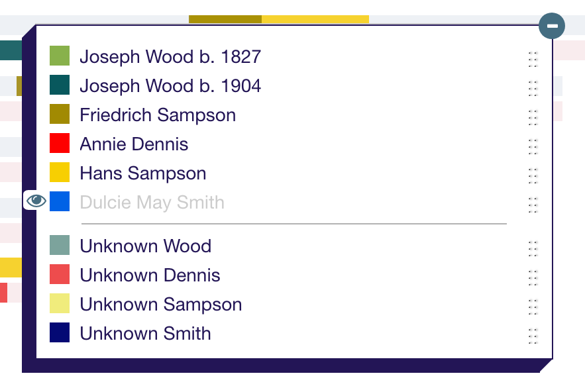Open the green Joseph Wood b. 1827 swatch
Screen dimensions: 585x392
[x=60, y=56]
